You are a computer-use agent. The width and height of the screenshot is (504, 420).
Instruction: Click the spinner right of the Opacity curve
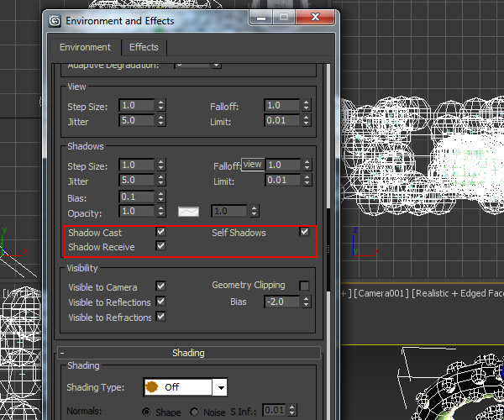pyautogui.click(x=255, y=211)
